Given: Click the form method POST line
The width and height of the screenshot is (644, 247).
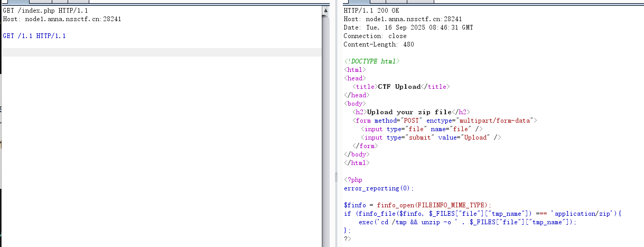Looking at the screenshot, I should [x=444, y=121].
